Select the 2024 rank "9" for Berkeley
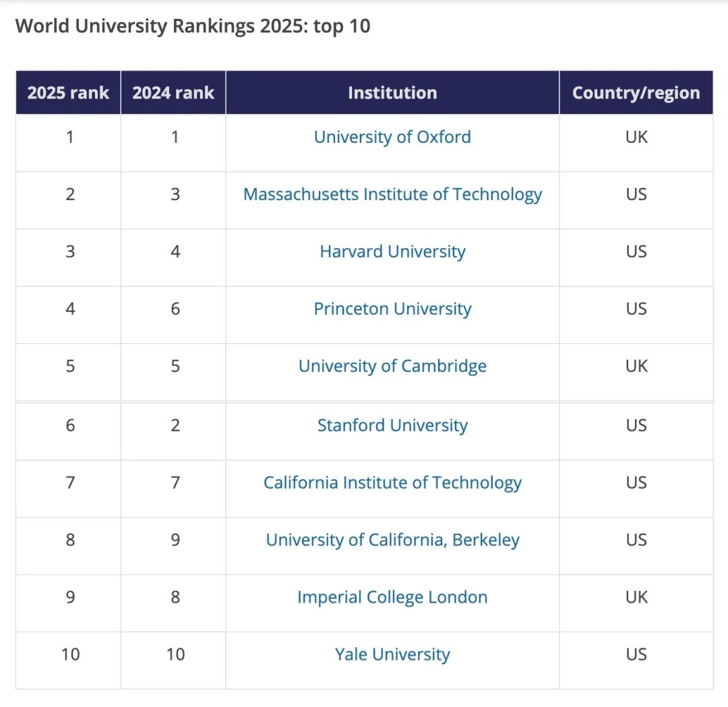The height and width of the screenshot is (707, 728). click(175, 539)
